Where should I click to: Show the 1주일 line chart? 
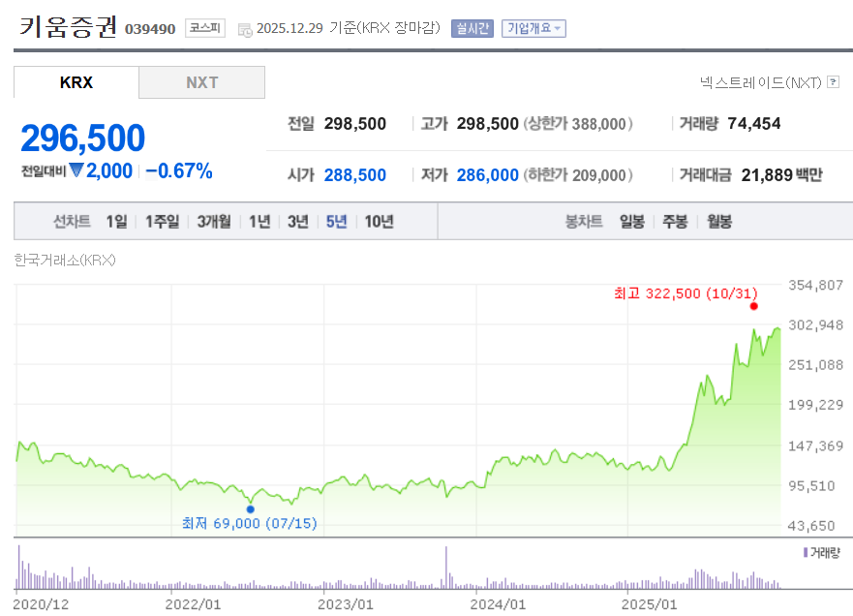coord(162,222)
